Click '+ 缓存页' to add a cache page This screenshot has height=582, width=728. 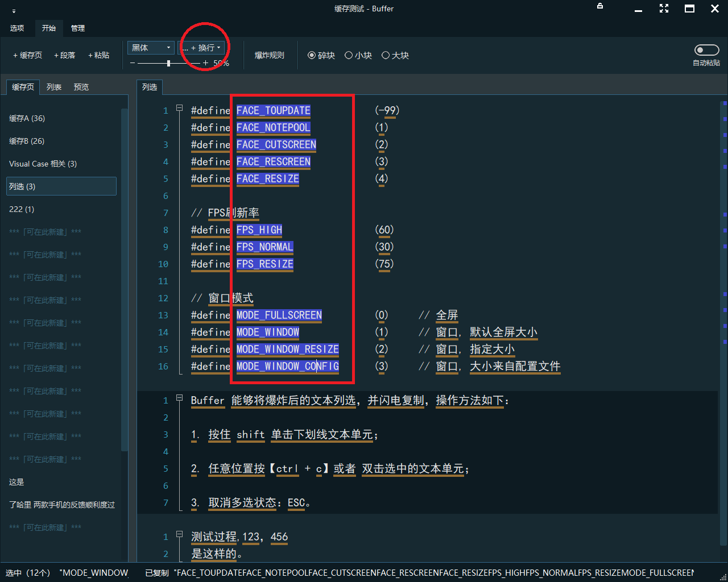pyautogui.click(x=27, y=55)
